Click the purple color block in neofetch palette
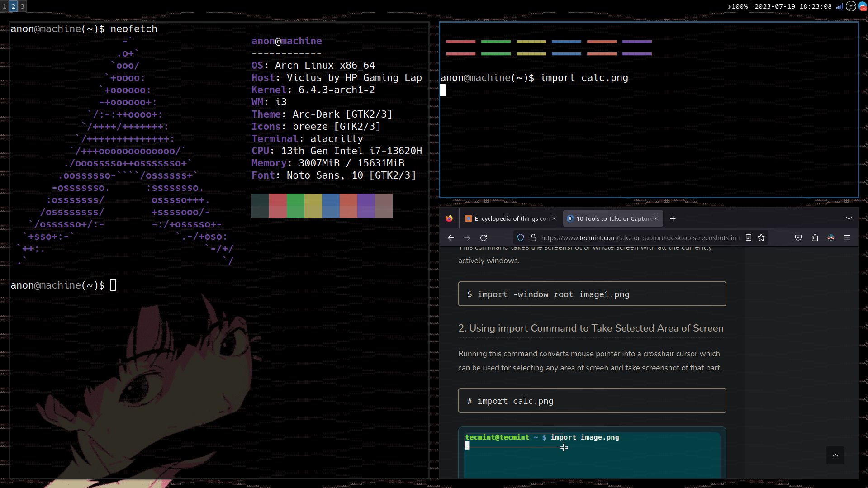 366,206
